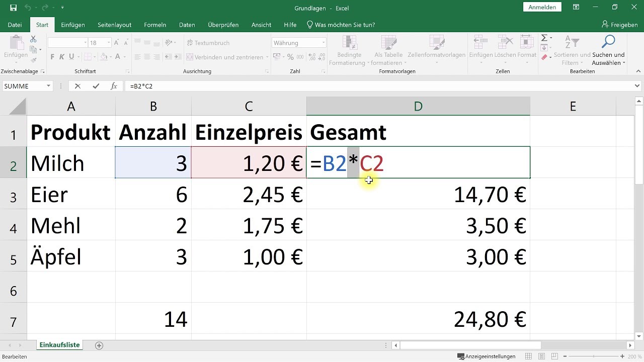
Task: Click the font color A button
Action: [x=119, y=57]
